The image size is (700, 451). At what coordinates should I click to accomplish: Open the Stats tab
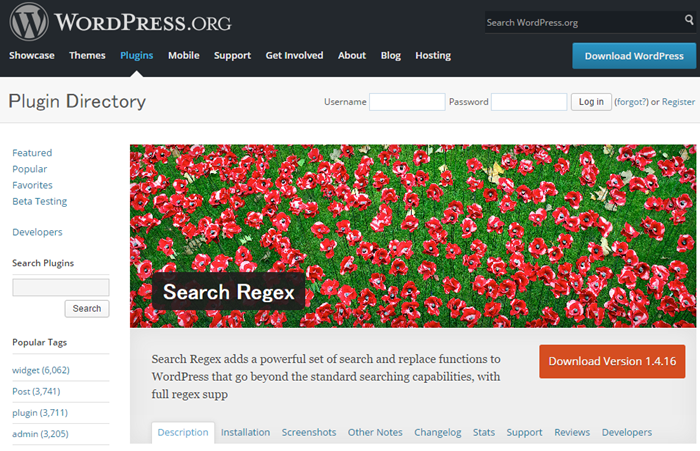point(484,432)
